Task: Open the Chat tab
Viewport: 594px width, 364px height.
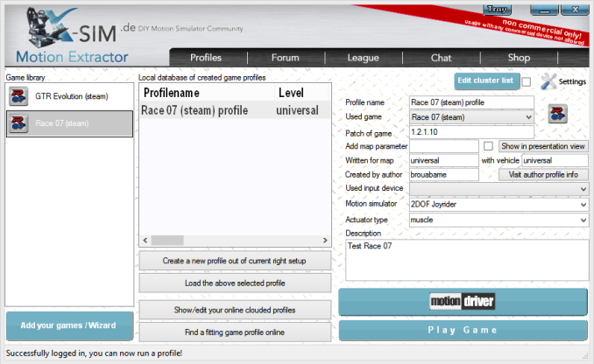Action: (441, 58)
